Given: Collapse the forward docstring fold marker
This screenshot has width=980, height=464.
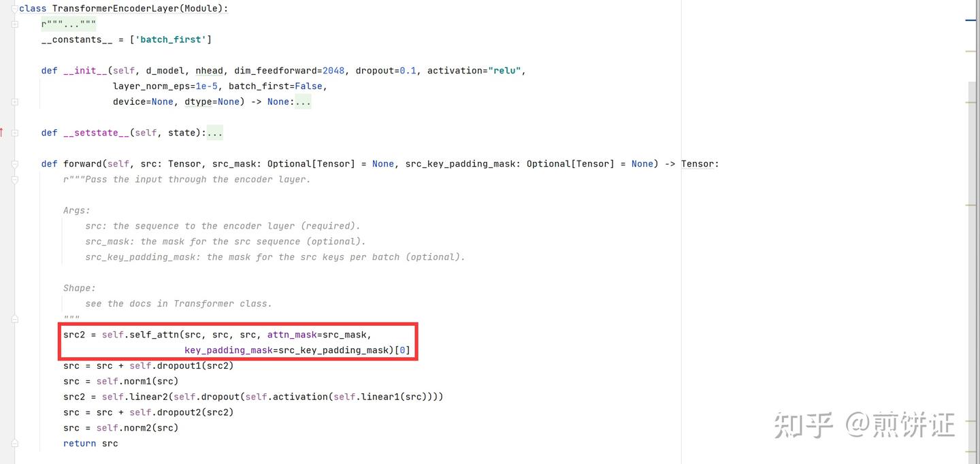Looking at the screenshot, I should pos(14,179).
